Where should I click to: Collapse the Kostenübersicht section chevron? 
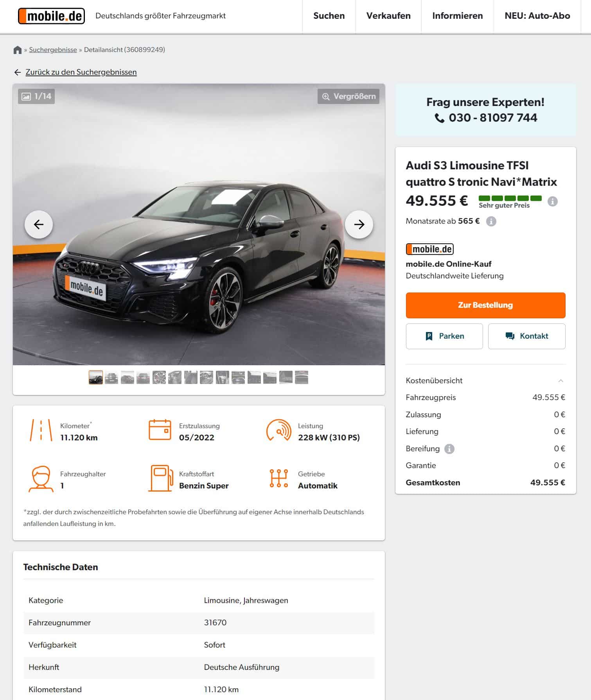point(560,381)
